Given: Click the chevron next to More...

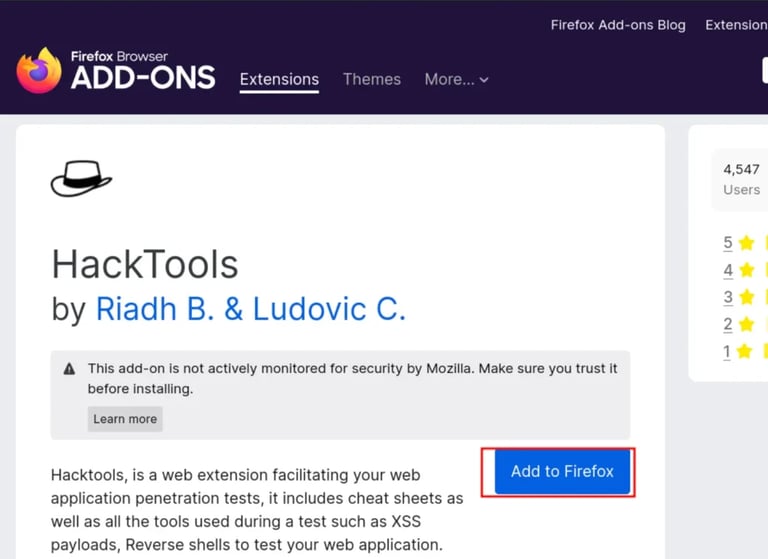Looking at the screenshot, I should pos(484,80).
